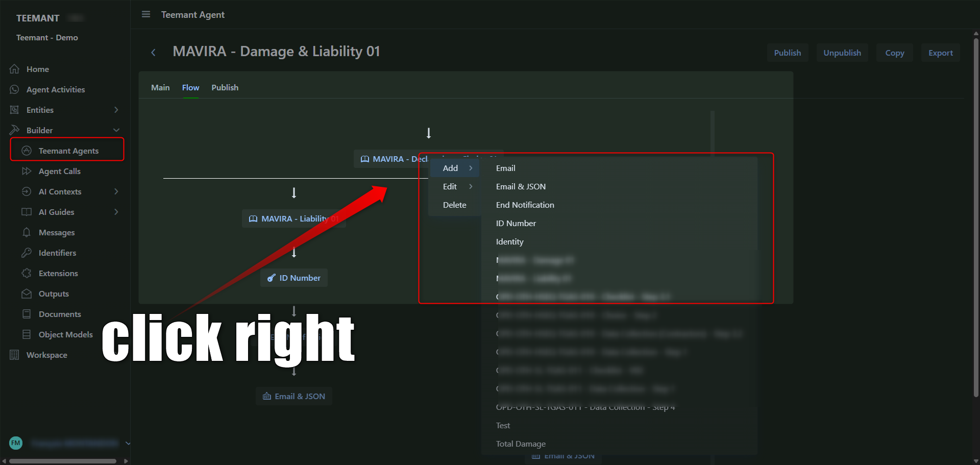Click the AI Contexts icon
Viewport: 980px width, 465px height.
coord(27,191)
